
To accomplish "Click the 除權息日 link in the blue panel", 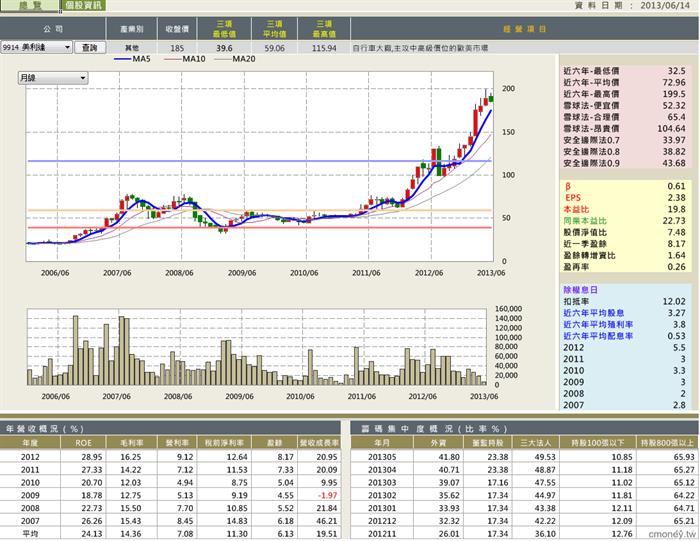I will (x=580, y=290).
